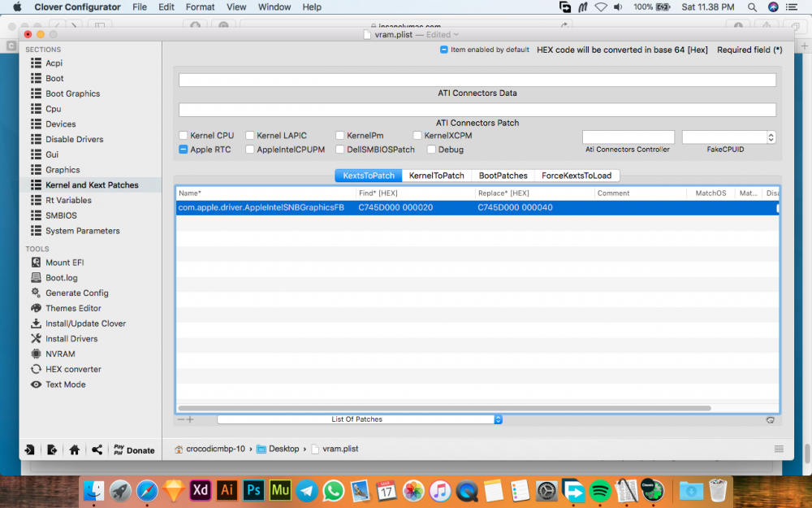The width and height of the screenshot is (812, 508).
Task: Toggle the Kernel LAPIC checkbox
Action: coord(249,135)
